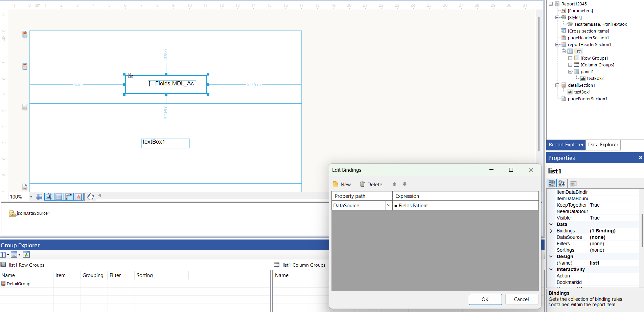This screenshot has height=312, width=644.
Task: Click the New button in Edit Bindings
Action: tap(342, 184)
